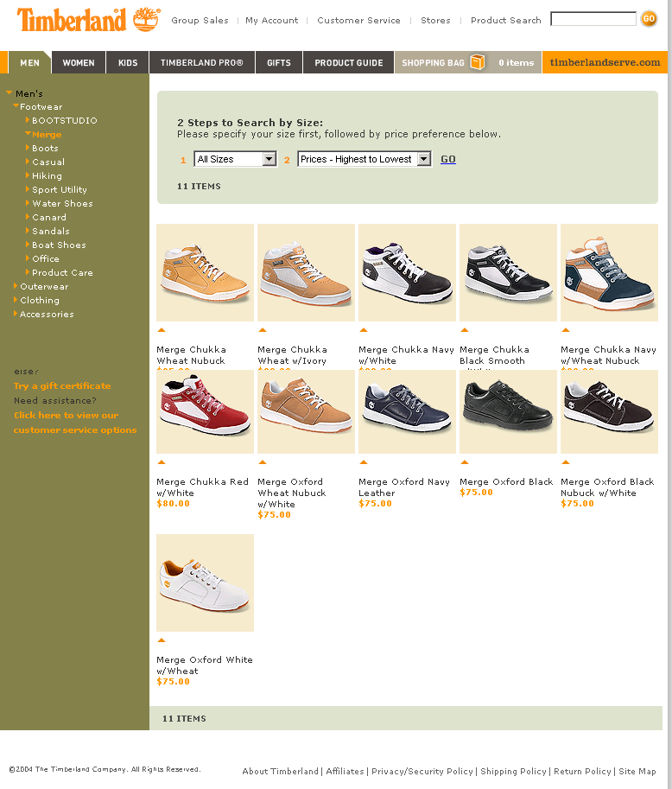672x789 pixels.
Task: Click customer service options link
Action: [75, 423]
